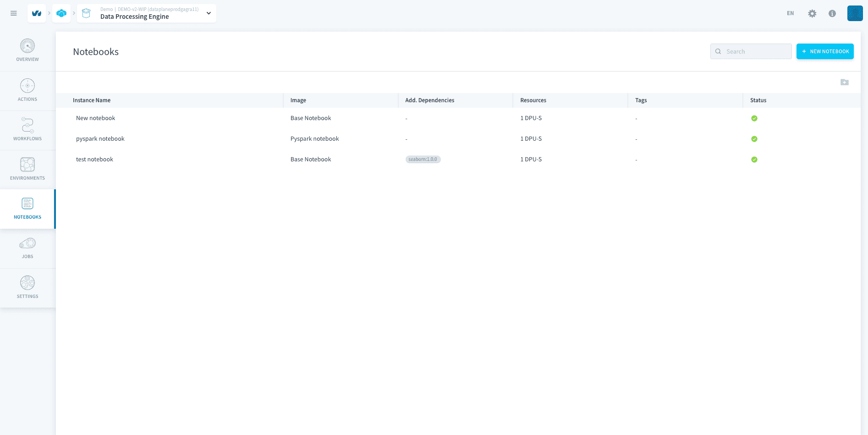Image resolution: width=868 pixels, height=435 pixels.
Task: Click the ForePaaS logo home icon
Action: [37, 13]
